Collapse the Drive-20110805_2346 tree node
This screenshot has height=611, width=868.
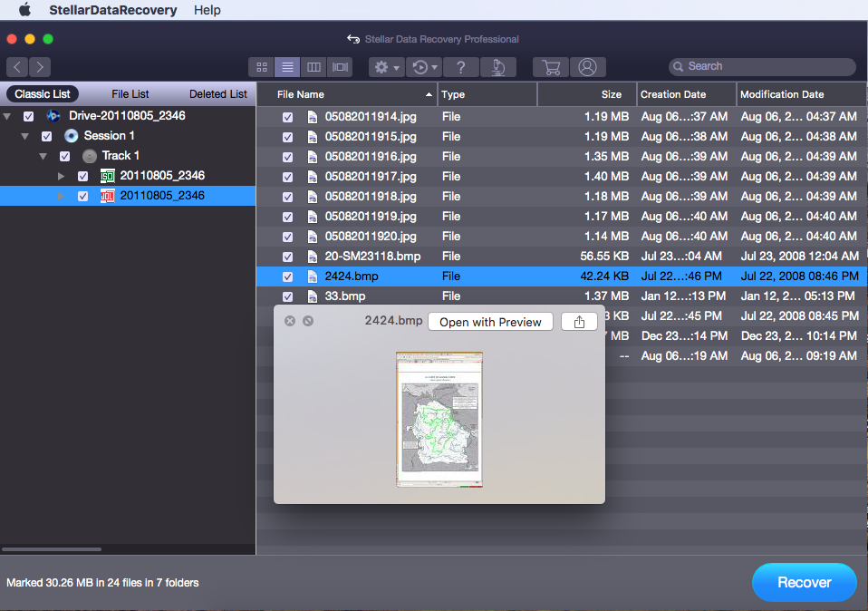(7, 116)
